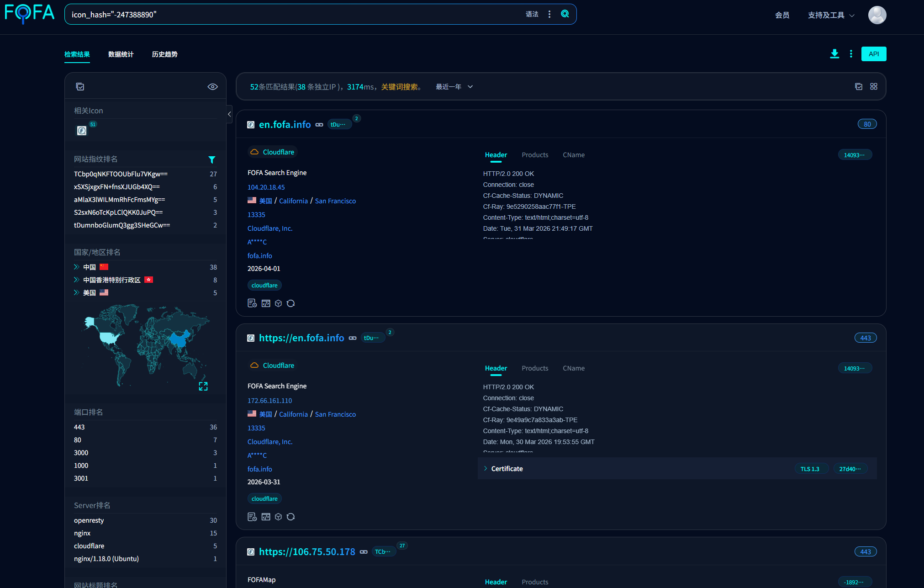Click first icon in en.fofa.info card footer
This screenshot has height=588, width=924.
click(252, 303)
